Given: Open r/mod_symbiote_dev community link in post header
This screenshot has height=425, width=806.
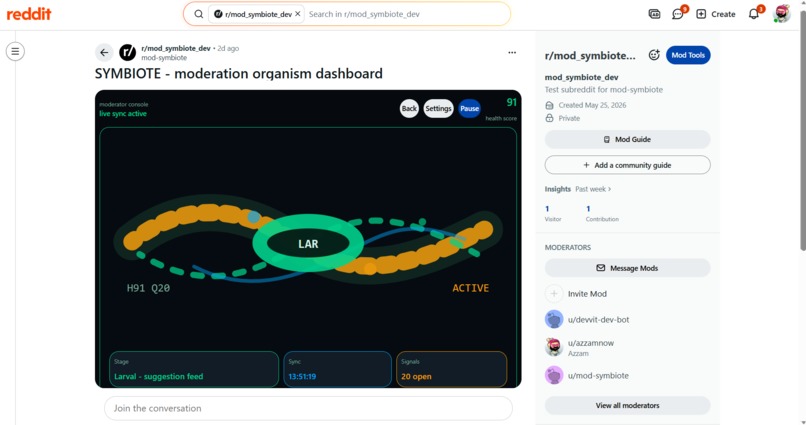Looking at the screenshot, I should (176, 48).
